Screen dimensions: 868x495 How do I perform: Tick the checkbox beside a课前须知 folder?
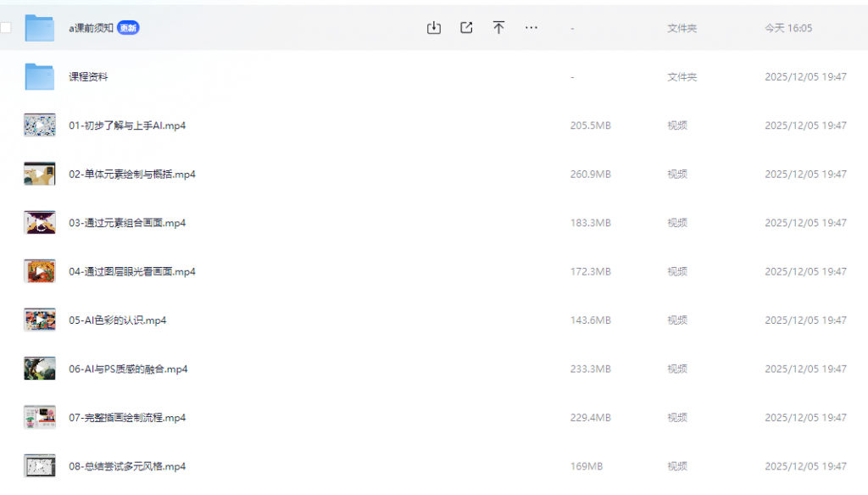coord(6,28)
